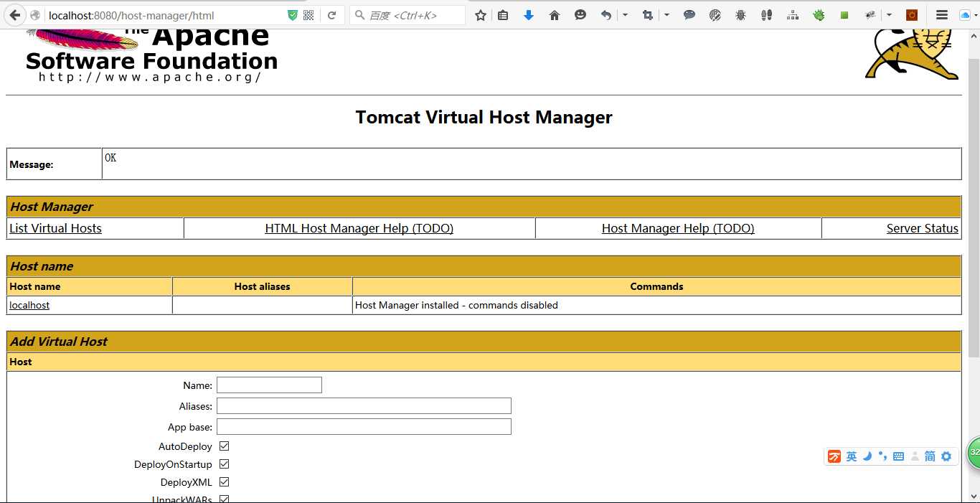The image size is (980, 503).
Task: Click the green floating circle badge
Action: point(974,453)
